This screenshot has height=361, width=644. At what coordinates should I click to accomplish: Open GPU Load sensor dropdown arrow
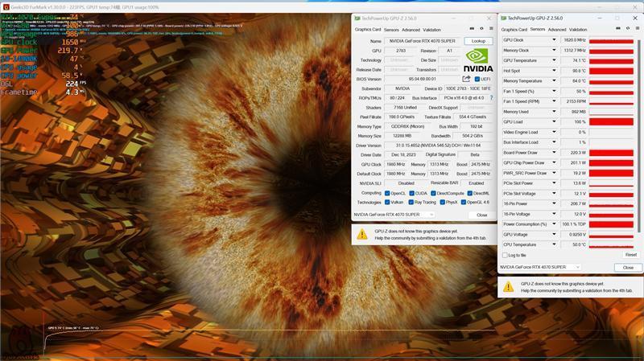tap(554, 122)
